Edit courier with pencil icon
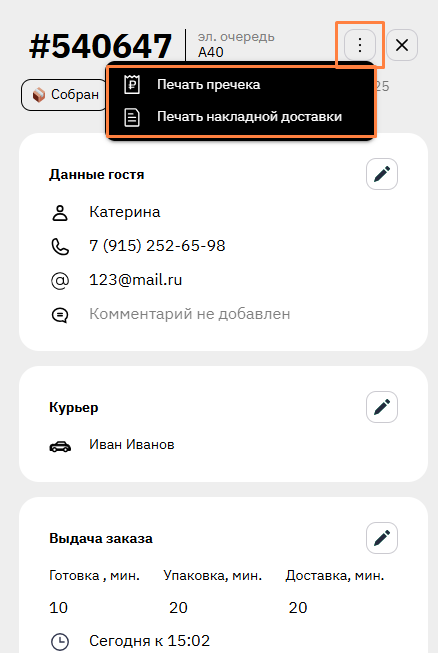 382,407
